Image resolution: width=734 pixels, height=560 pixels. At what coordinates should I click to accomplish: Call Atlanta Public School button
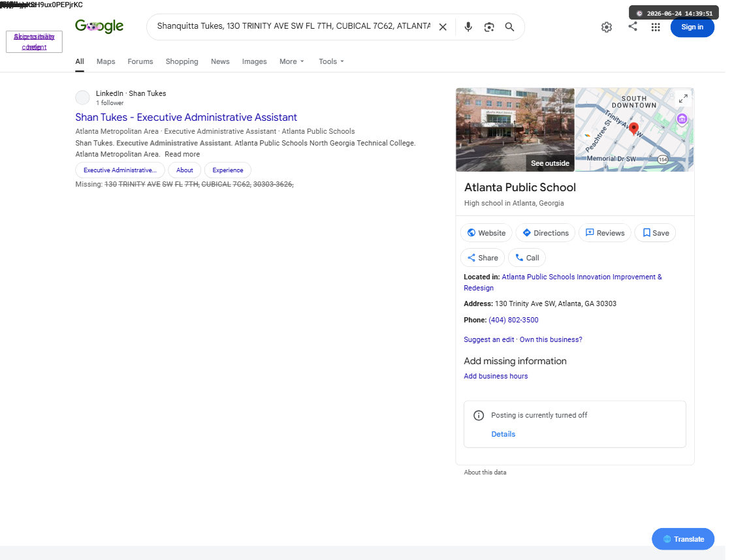(x=527, y=258)
